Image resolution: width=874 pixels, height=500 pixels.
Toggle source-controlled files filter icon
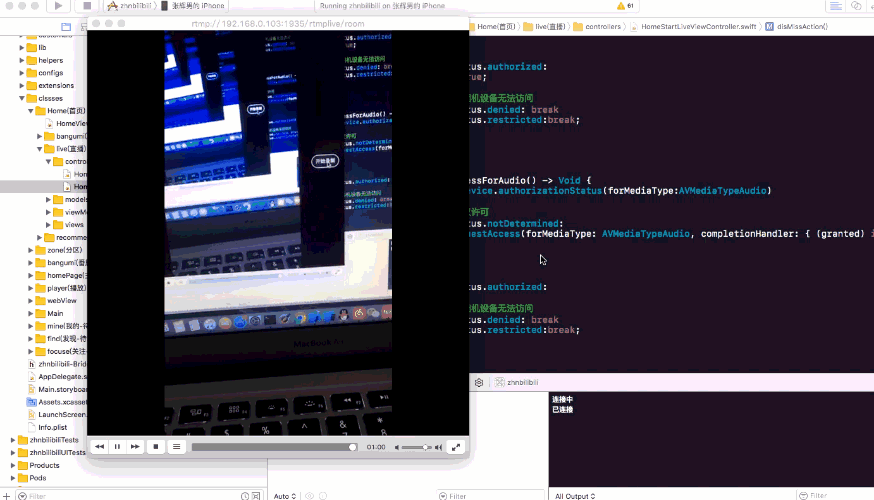tap(256, 496)
